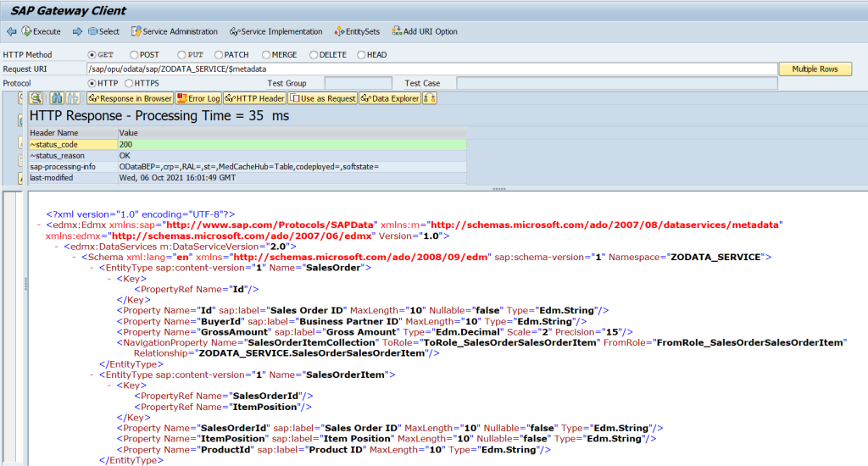This screenshot has height=466, width=868.
Task: Click Use as Request
Action: point(323,98)
